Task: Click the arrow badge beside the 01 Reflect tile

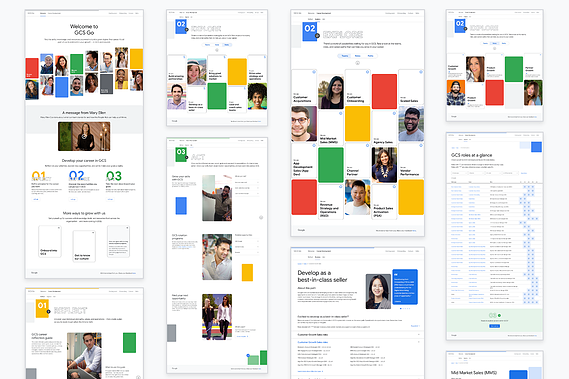Action: tap(48, 312)
